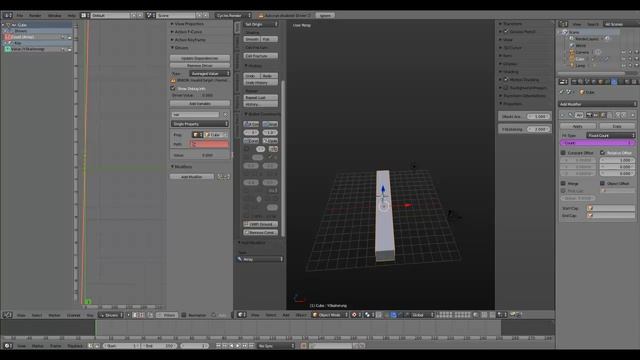
Task: Click the Smooth shading button
Action: tap(252, 39)
